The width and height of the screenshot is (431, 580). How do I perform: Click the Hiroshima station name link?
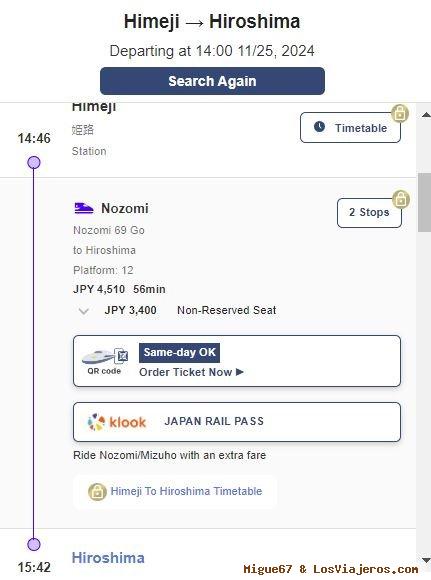[108, 558]
